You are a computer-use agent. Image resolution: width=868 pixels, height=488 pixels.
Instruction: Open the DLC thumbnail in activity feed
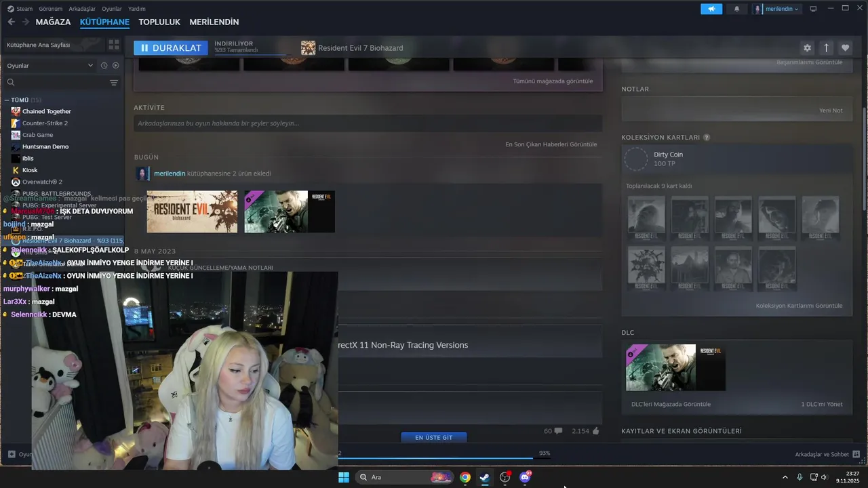click(x=290, y=211)
